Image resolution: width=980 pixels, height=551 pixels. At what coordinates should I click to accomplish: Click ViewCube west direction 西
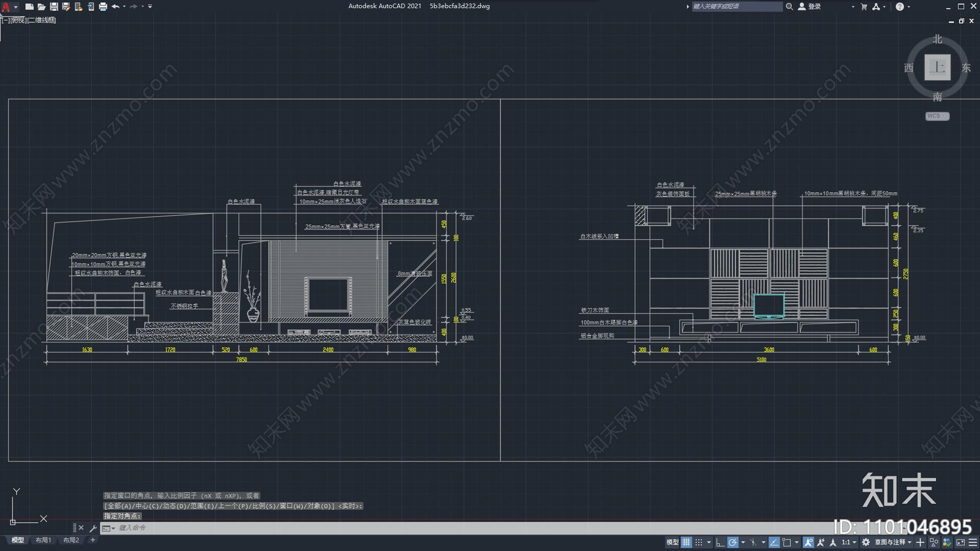909,68
